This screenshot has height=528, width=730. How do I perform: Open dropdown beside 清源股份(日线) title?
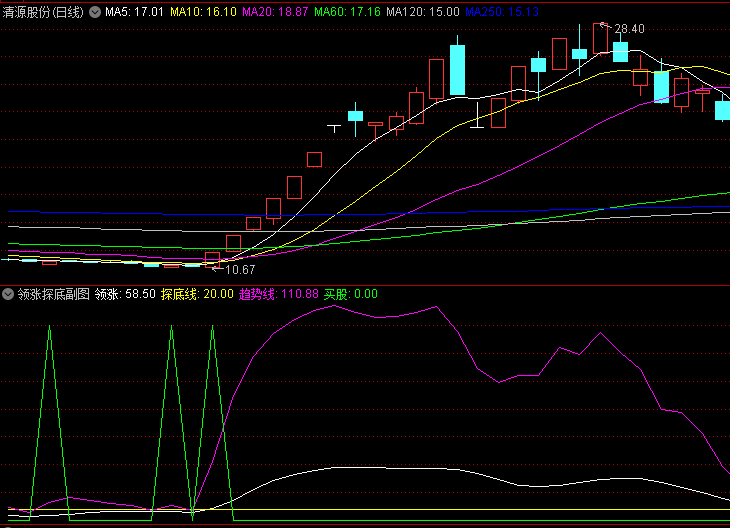tap(95, 12)
